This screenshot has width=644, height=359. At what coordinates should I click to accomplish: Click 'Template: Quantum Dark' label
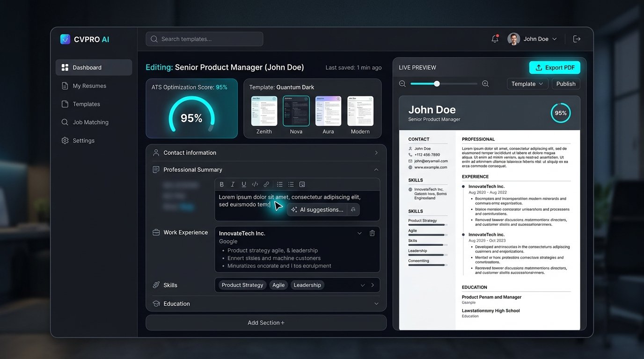[x=282, y=87]
